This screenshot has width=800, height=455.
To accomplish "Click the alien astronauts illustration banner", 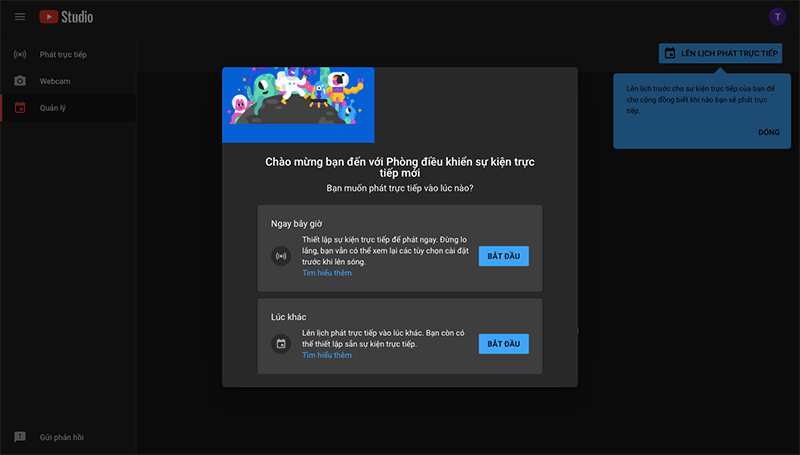I will click(298, 105).
